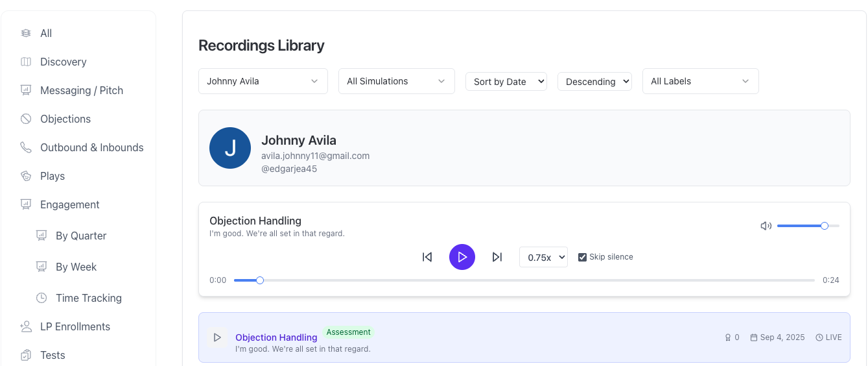
Task: Toggle the Skip silence checkbox
Action: click(582, 257)
